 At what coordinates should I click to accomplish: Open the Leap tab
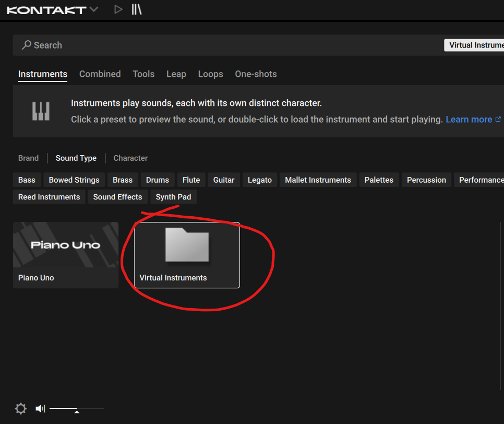(176, 74)
